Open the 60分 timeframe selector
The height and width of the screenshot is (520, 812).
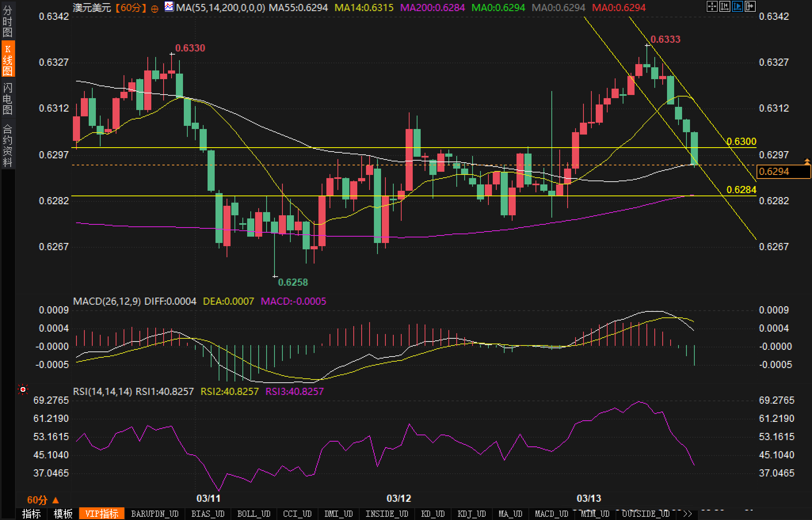click(x=42, y=500)
